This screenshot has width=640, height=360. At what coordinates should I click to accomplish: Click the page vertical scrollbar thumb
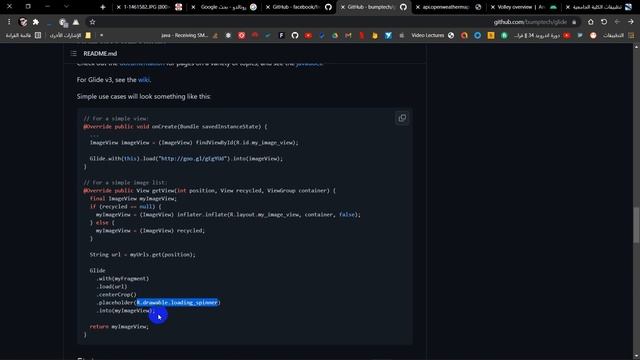coord(636,225)
